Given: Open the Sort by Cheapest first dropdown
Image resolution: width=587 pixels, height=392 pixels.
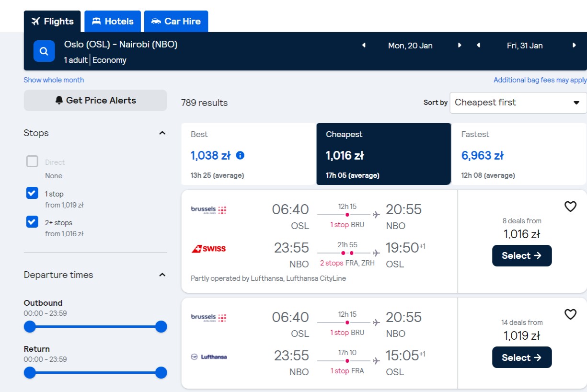Looking at the screenshot, I should [x=518, y=103].
